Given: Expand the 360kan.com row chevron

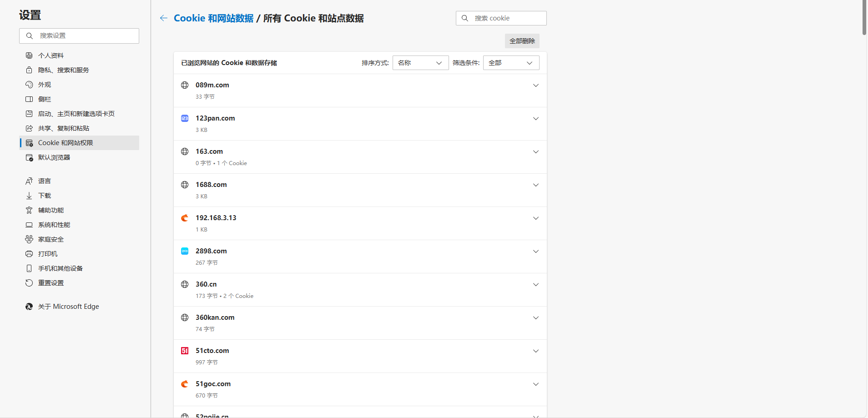Looking at the screenshot, I should (536, 318).
